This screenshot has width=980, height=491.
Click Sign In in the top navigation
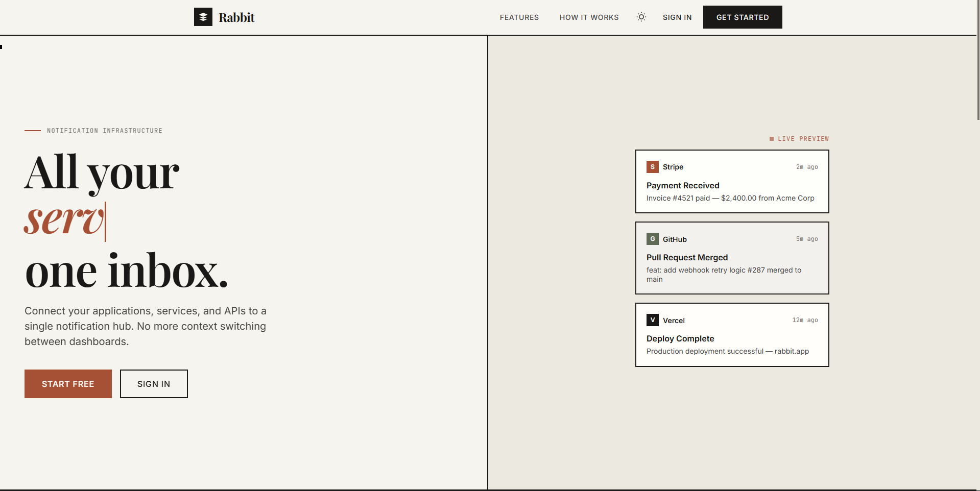[677, 17]
